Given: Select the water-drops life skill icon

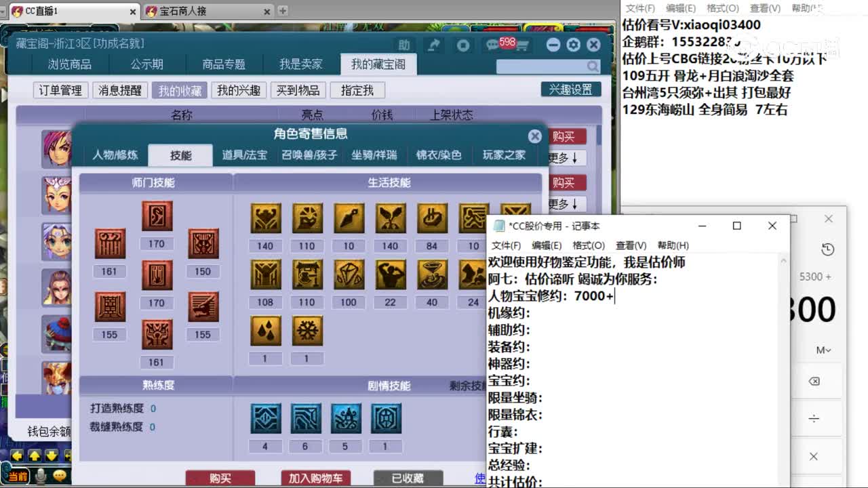Looking at the screenshot, I should pyautogui.click(x=265, y=331).
